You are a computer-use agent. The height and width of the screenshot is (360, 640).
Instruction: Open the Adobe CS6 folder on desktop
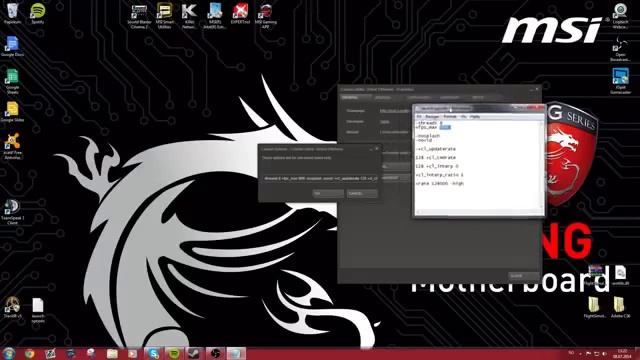(620, 307)
